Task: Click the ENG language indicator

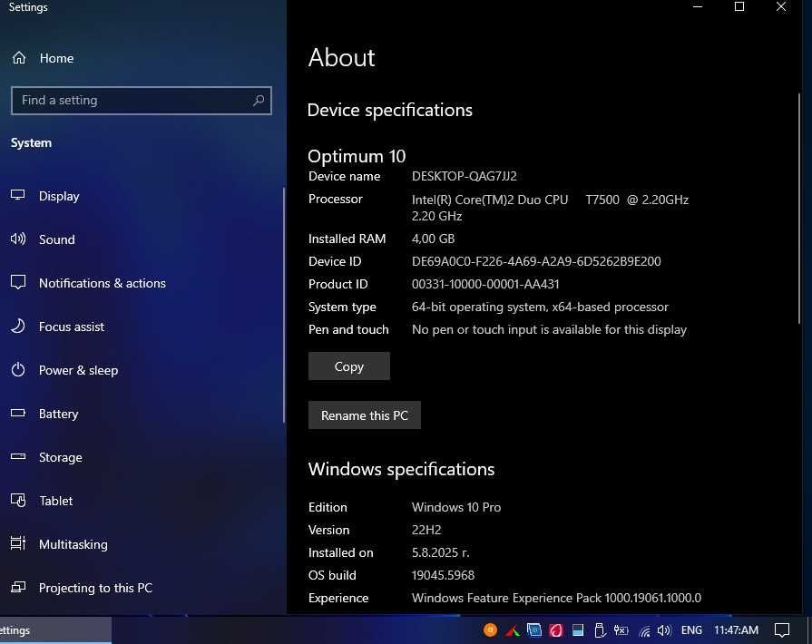Action: click(691, 630)
